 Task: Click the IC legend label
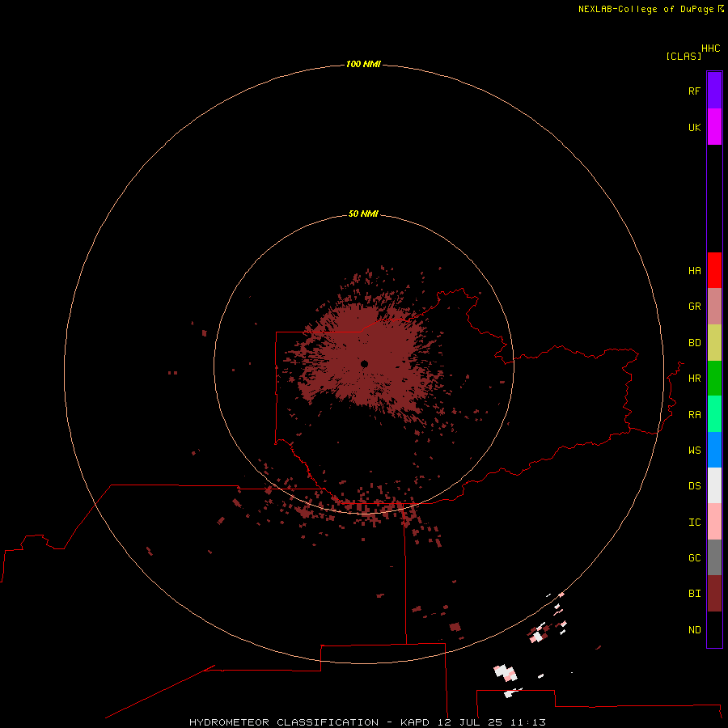[x=694, y=523]
